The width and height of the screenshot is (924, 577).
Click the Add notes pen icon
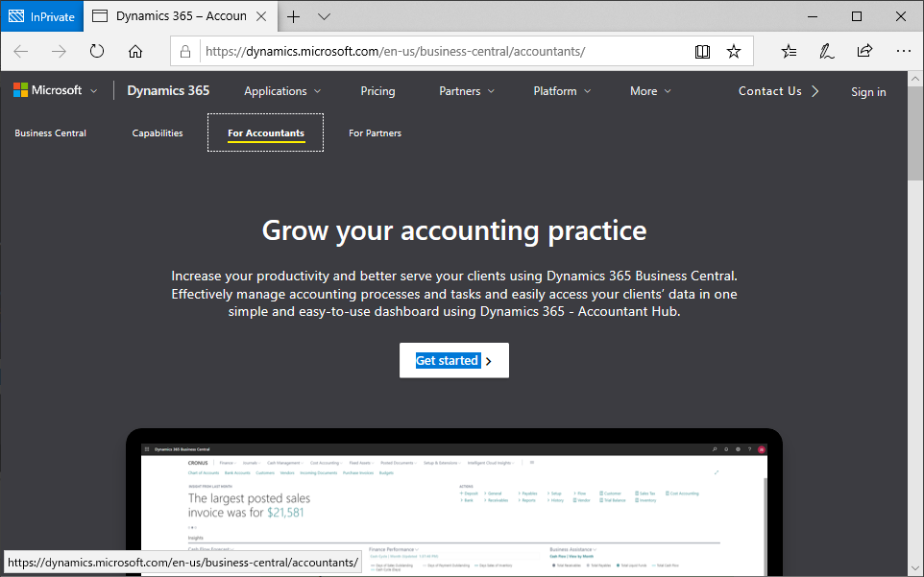(827, 52)
